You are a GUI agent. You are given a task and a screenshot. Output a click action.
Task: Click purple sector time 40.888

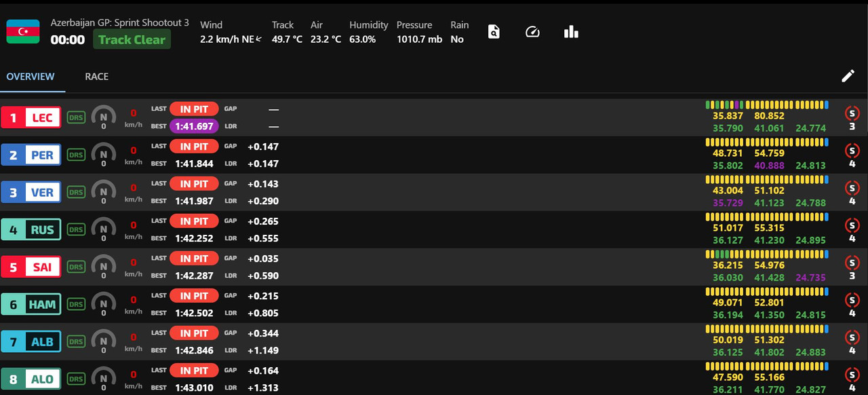[768, 166]
